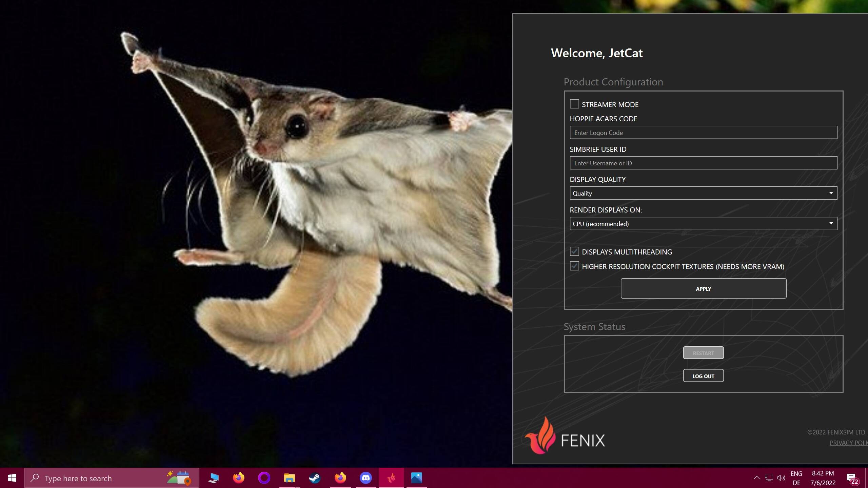Expand the Render Displays On dropdown

tap(703, 224)
